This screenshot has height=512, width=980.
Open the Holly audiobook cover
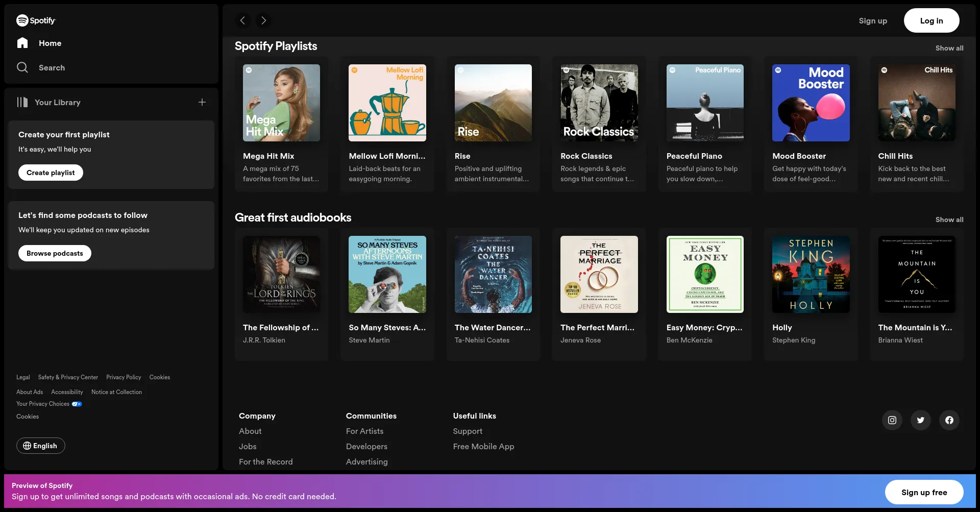pyautogui.click(x=811, y=274)
